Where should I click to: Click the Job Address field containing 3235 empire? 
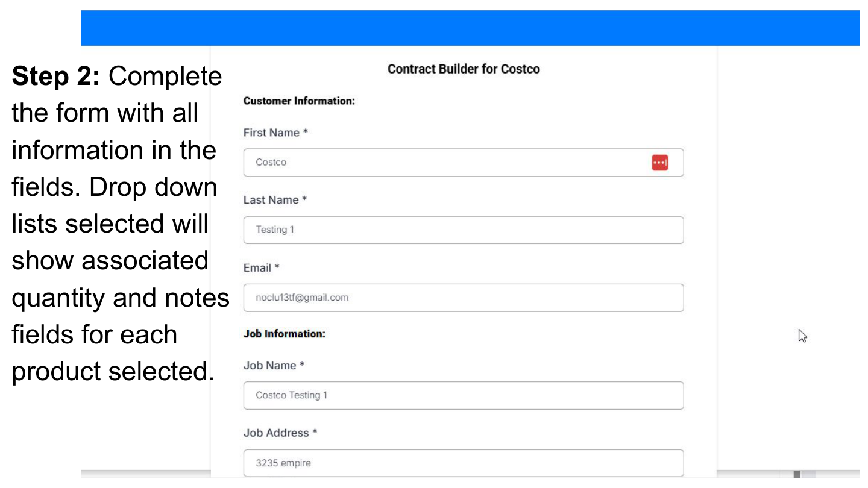pyautogui.click(x=464, y=463)
